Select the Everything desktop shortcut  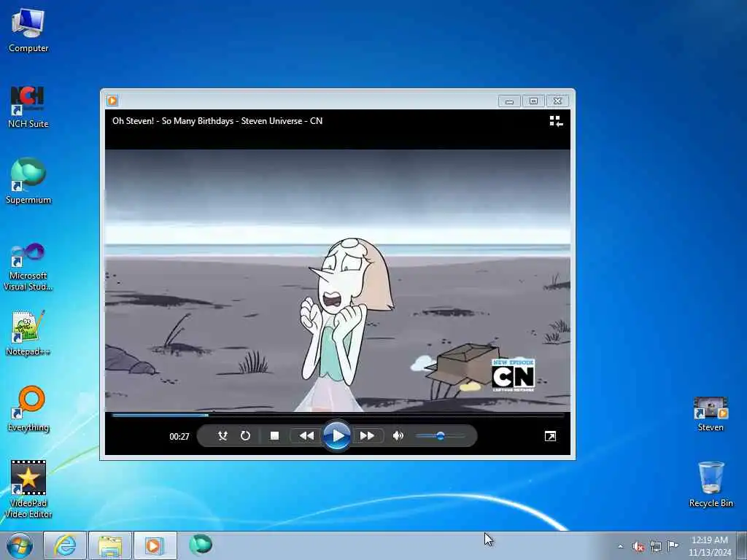coord(28,408)
